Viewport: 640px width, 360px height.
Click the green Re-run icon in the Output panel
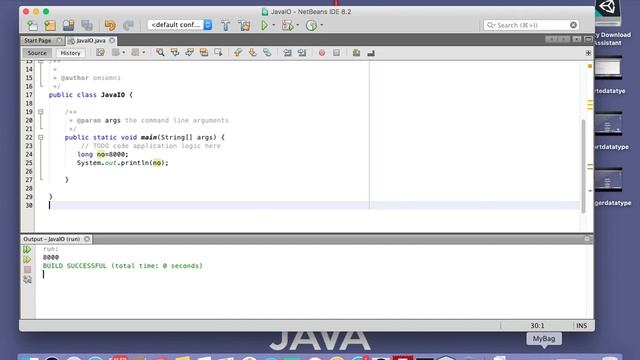(x=27, y=249)
